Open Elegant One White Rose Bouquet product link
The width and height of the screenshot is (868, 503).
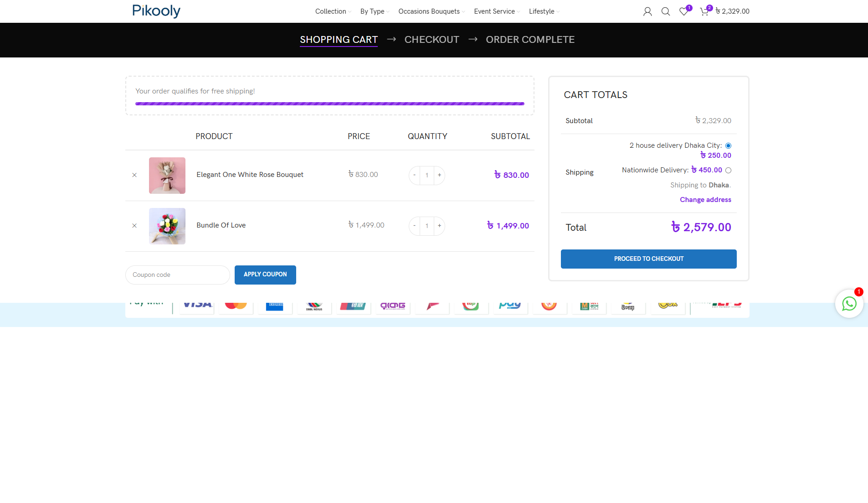click(x=250, y=175)
